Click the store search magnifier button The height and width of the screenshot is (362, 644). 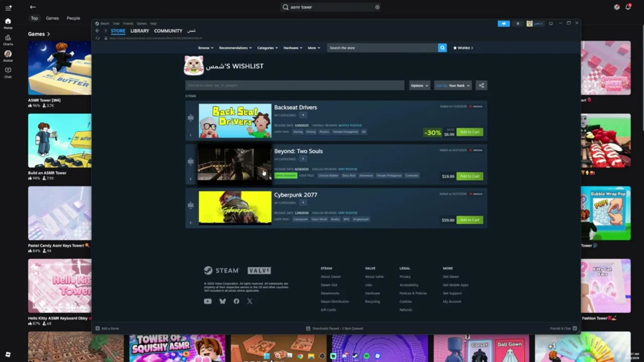(442, 48)
